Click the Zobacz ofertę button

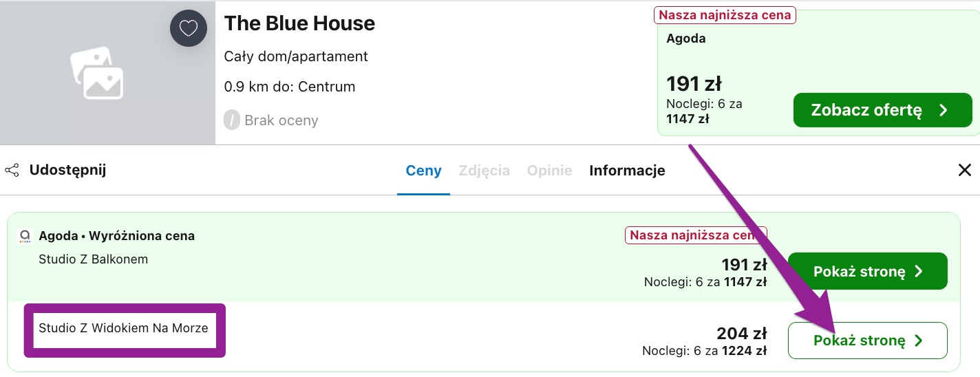point(883,110)
